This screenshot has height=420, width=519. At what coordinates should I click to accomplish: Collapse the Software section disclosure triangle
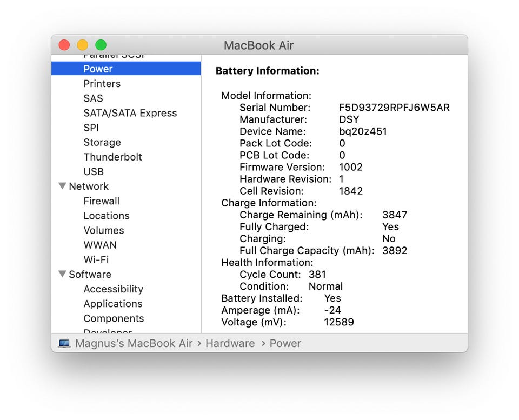coord(62,274)
